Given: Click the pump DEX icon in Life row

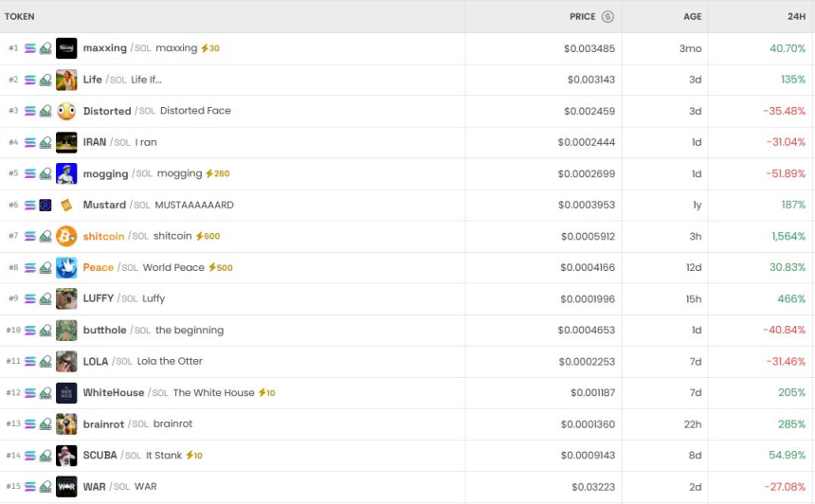Looking at the screenshot, I should pos(45,80).
